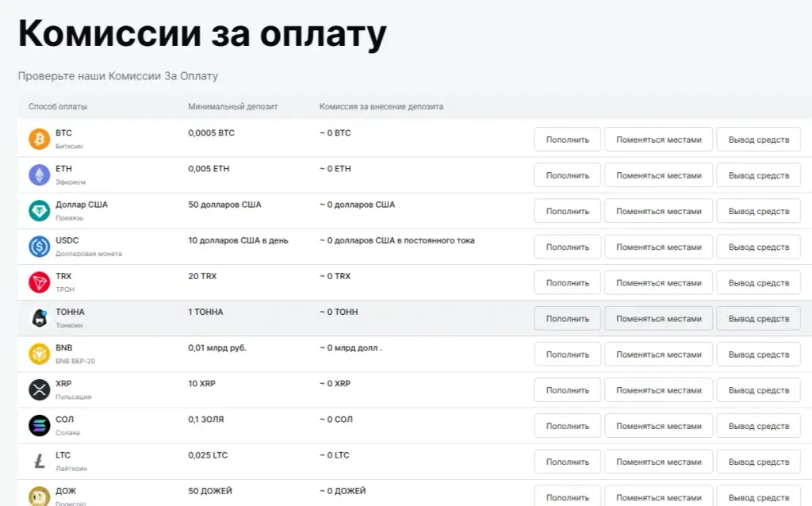Image resolution: width=812 pixels, height=506 pixels.
Task: Click Поменяться местами in the TRX row
Action: coord(659,283)
